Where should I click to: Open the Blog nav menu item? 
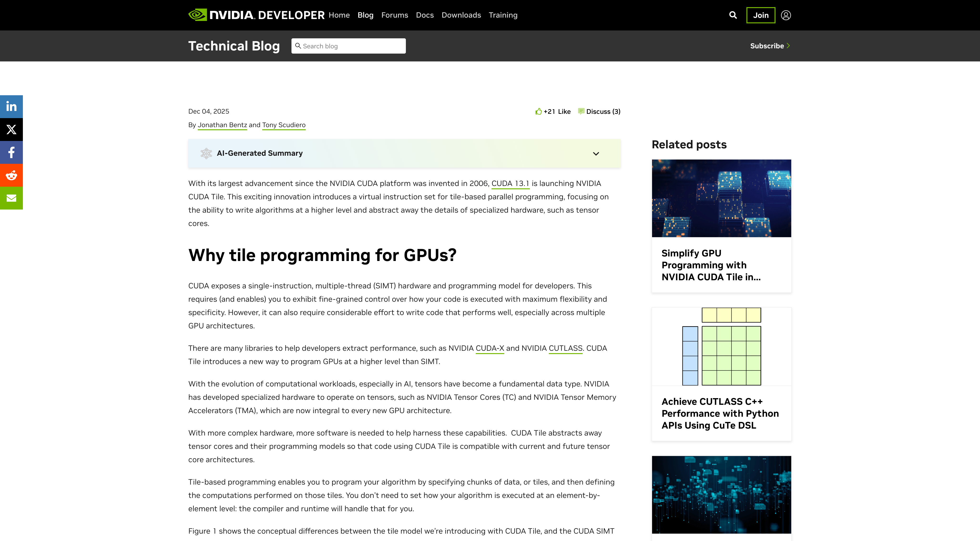click(x=365, y=15)
